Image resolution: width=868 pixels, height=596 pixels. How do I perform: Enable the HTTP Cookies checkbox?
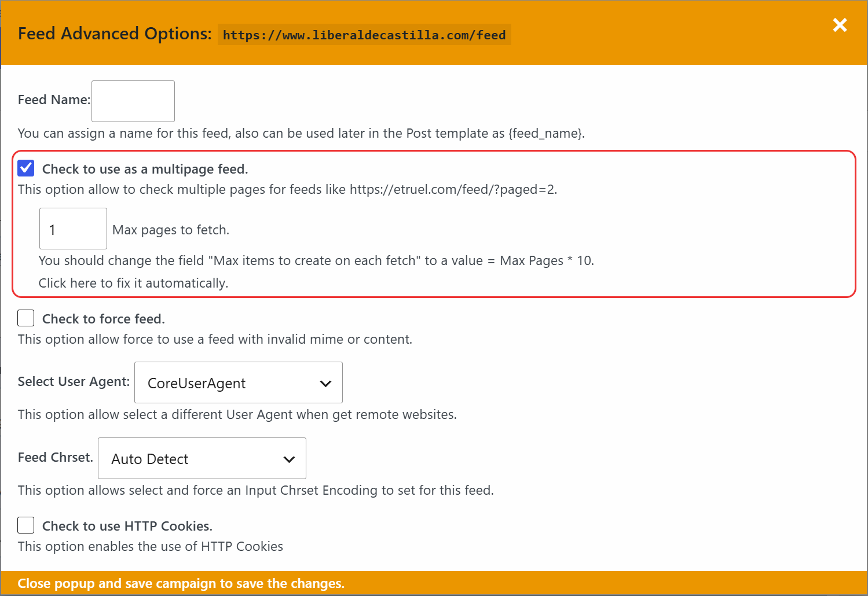[26, 525]
